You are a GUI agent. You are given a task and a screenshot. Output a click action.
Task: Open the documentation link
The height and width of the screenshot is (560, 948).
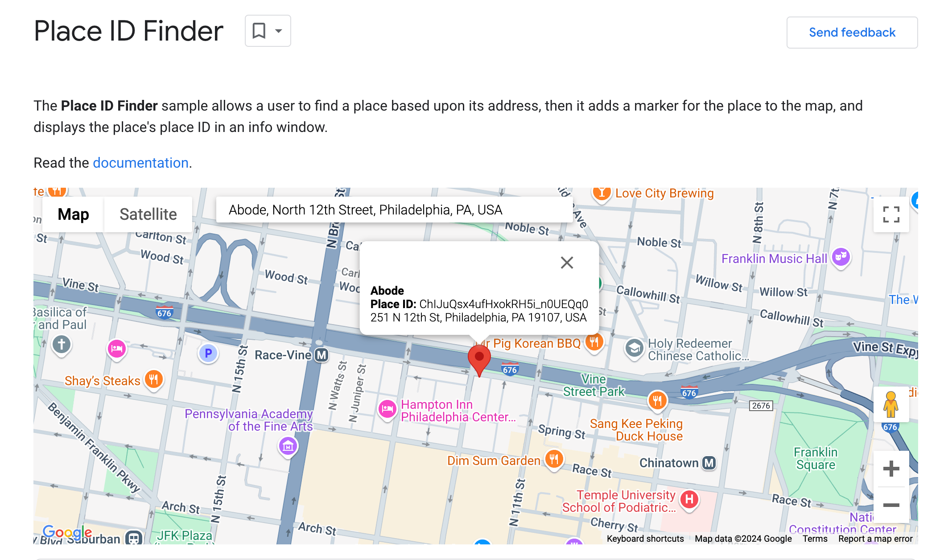140,163
